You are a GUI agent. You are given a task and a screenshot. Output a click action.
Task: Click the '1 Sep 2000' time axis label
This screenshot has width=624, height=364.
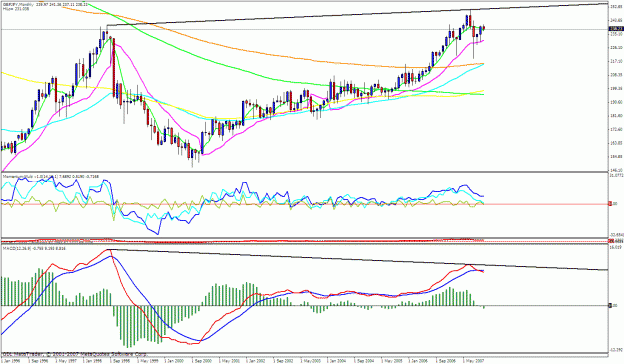point(202,360)
